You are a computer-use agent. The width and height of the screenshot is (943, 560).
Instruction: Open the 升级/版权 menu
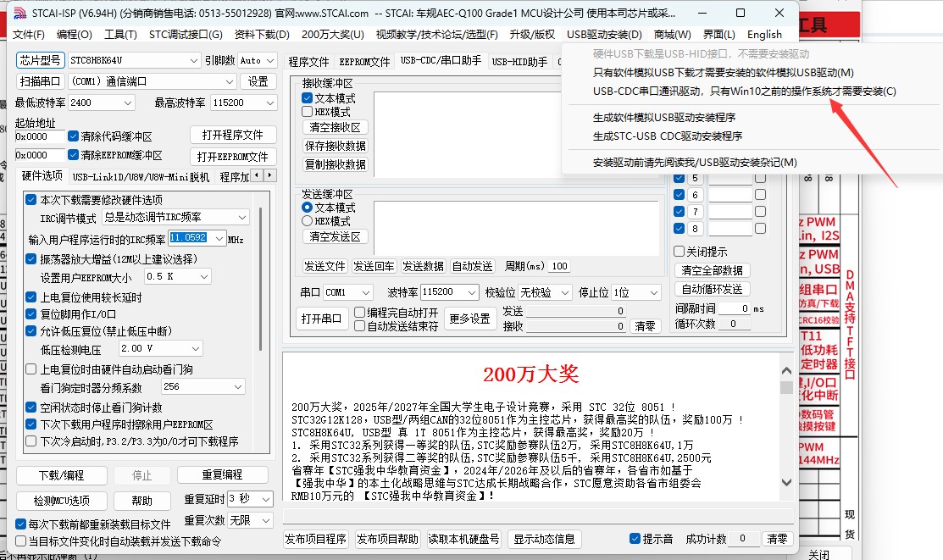pyautogui.click(x=532, y=34)
